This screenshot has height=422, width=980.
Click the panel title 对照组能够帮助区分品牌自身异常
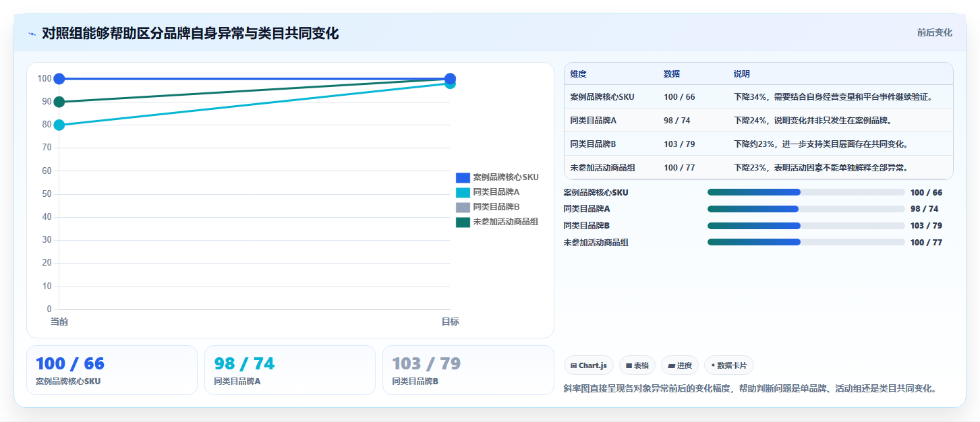(190, 33)
